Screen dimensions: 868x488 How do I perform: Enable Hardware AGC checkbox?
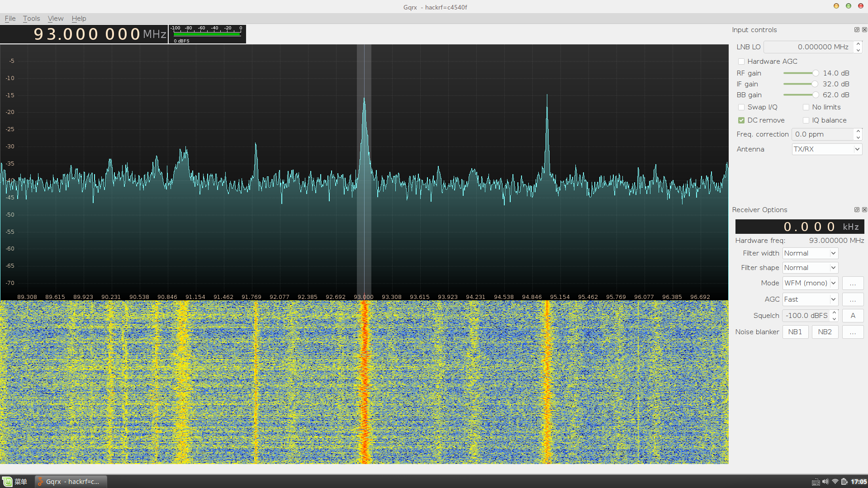[x=741, y=62]
